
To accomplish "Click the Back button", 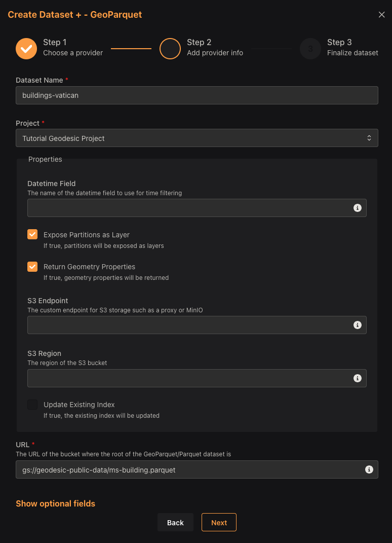I will 175,522.
